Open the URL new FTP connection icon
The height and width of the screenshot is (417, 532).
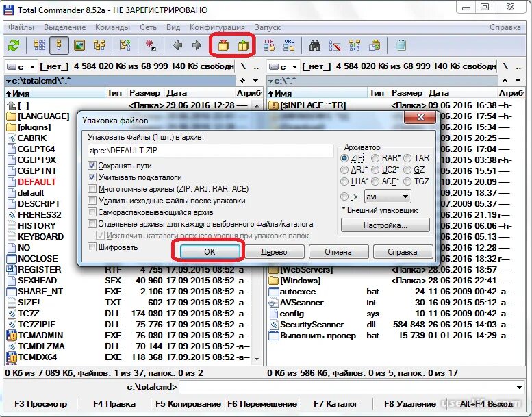click(x=289, y=45)
